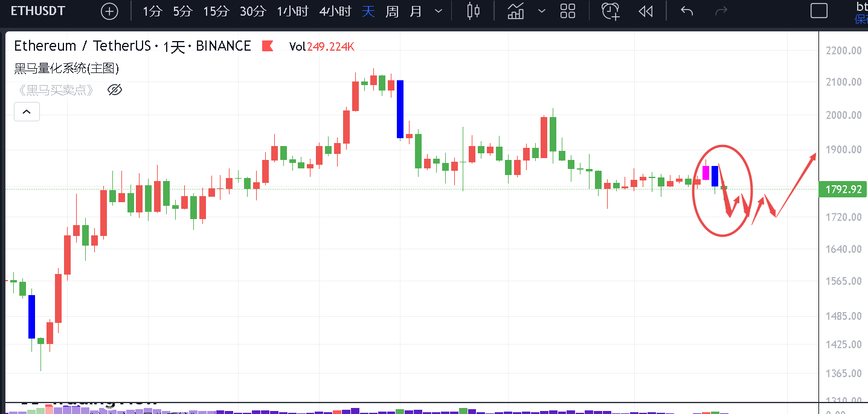Click the 1640.00 price axis label
This screenshot has height=414, width=868.
point(843,249)
